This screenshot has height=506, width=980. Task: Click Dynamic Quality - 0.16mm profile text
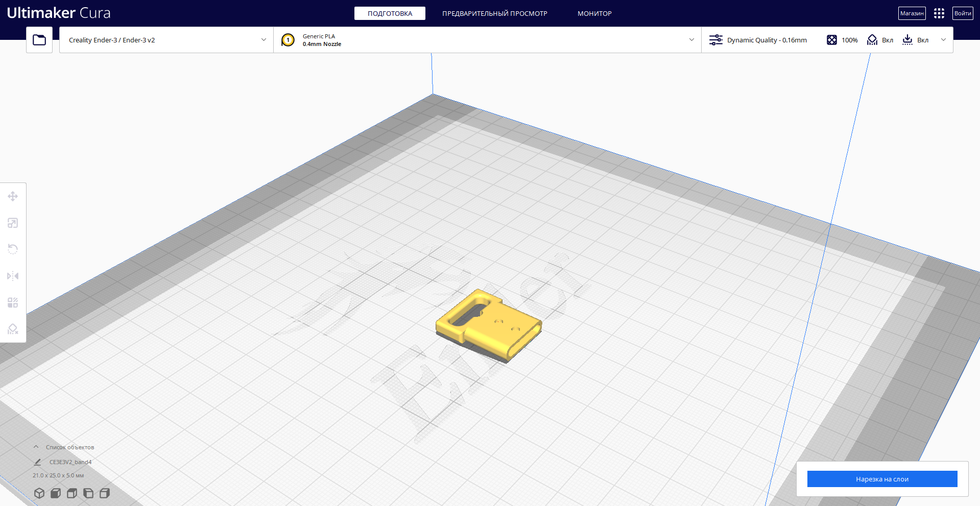pos(767,40)
